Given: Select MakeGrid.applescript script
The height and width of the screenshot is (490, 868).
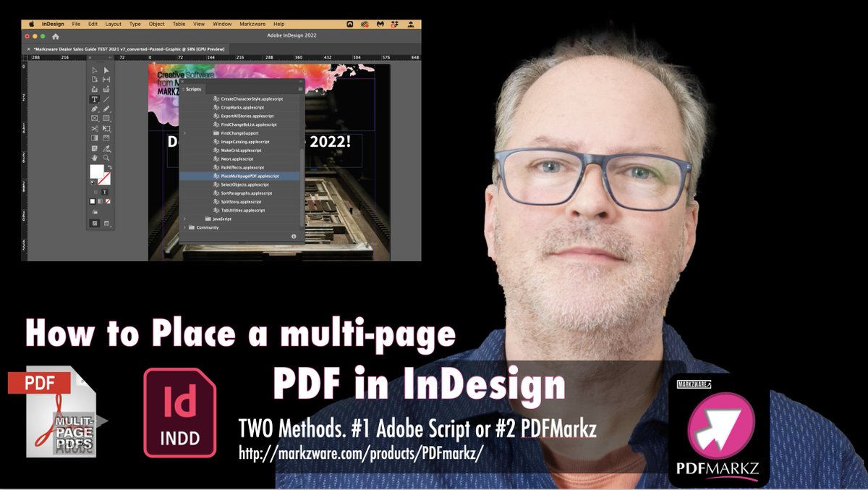Looking at the screenshot, I should [240, 150].
